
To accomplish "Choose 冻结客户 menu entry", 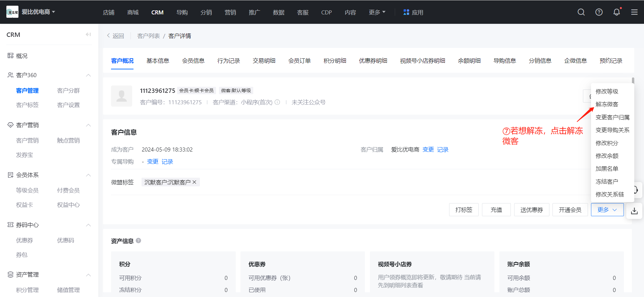I will pyautogui.click(x=607, y=182).
